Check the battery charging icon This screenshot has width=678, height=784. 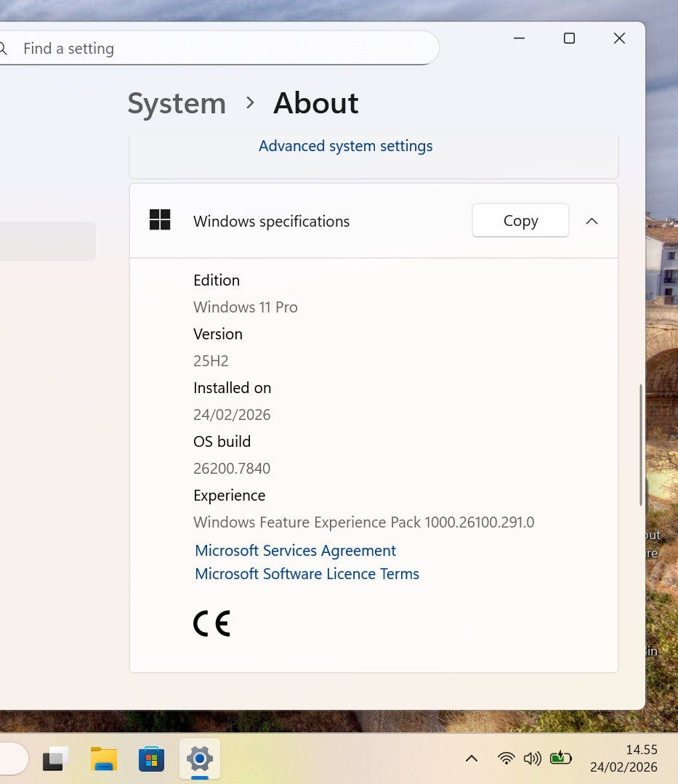pos(560,759)
